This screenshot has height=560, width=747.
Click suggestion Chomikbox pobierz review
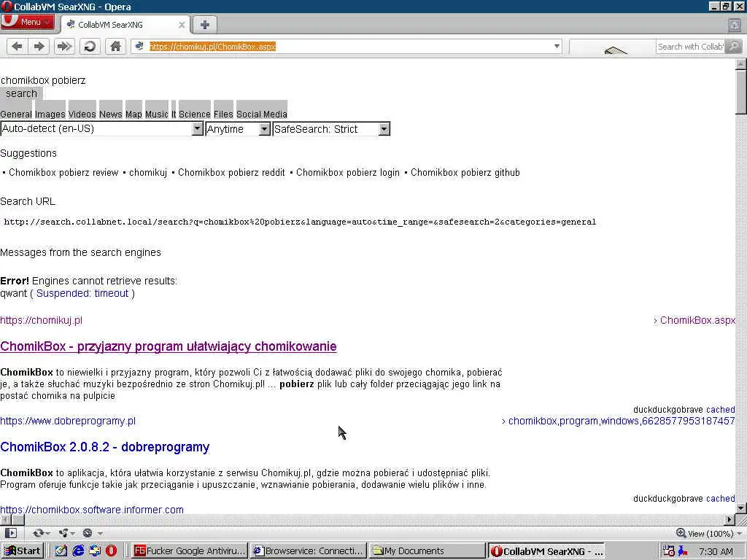click(63, 172)
